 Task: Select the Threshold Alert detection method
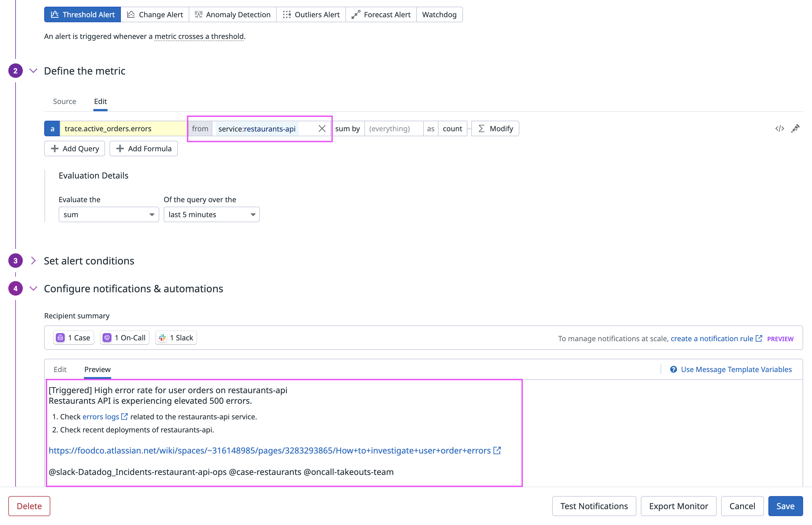tap(83, 14)
